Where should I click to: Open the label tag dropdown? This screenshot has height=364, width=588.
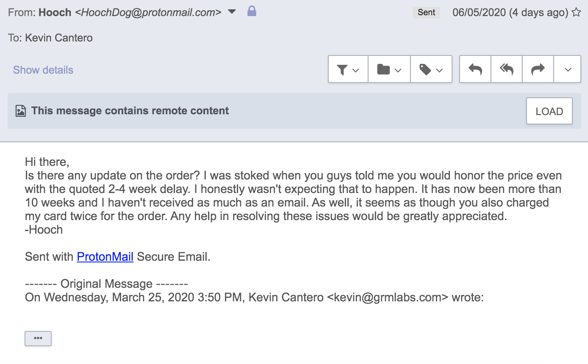coord(431,69)
